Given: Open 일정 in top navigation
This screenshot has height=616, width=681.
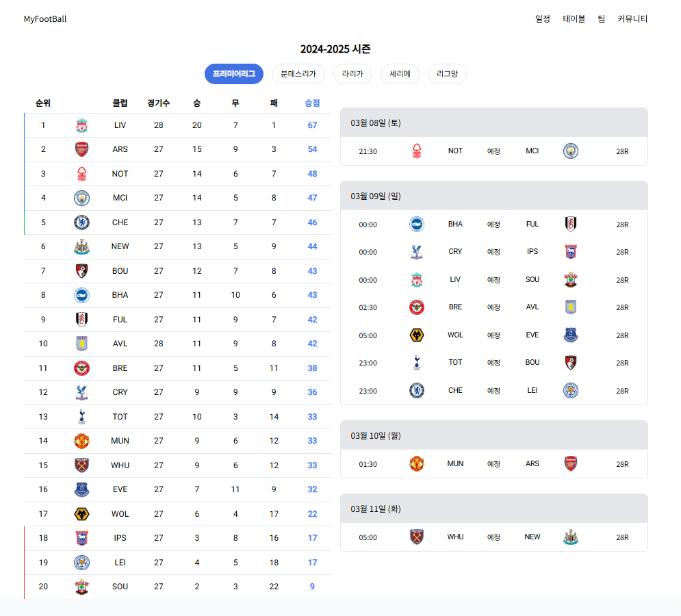Looking at the screenshot, I should [543, 18].
